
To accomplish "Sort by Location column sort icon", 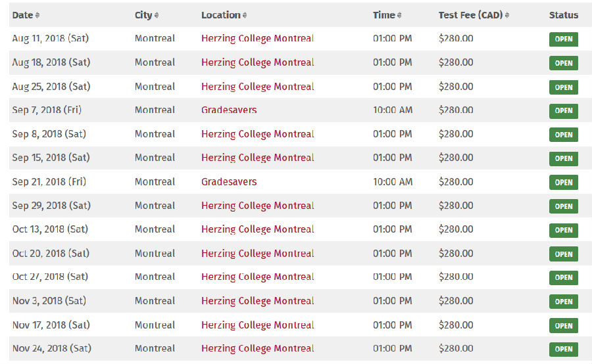I will (x=245, y=15).
